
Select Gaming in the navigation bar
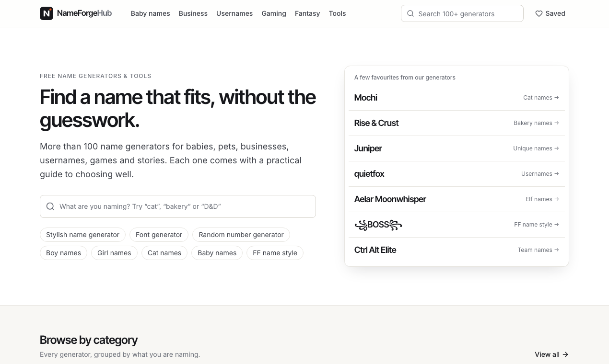(x=274, y=13)
